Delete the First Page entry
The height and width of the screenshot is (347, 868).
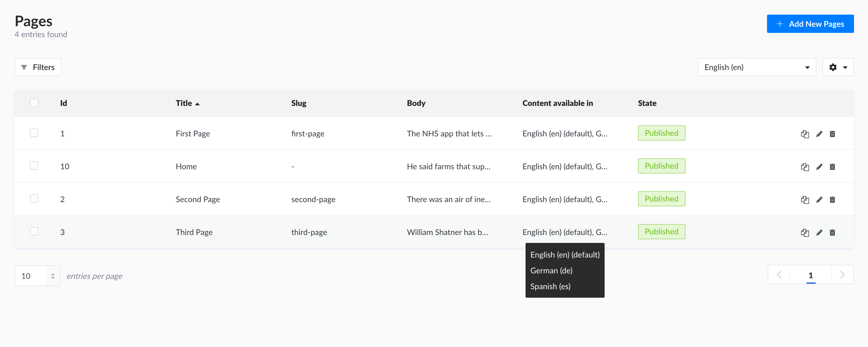(x=833, y=134)
